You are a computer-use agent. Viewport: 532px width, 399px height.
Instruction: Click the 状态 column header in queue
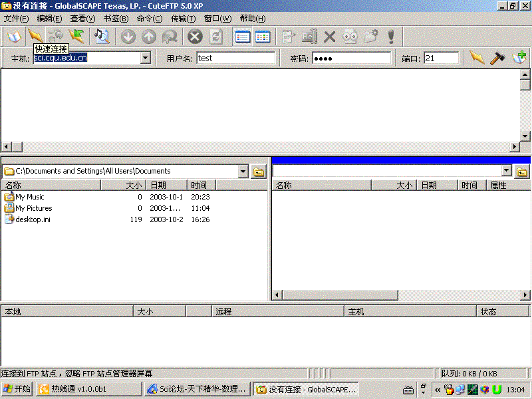pos(503,311)
